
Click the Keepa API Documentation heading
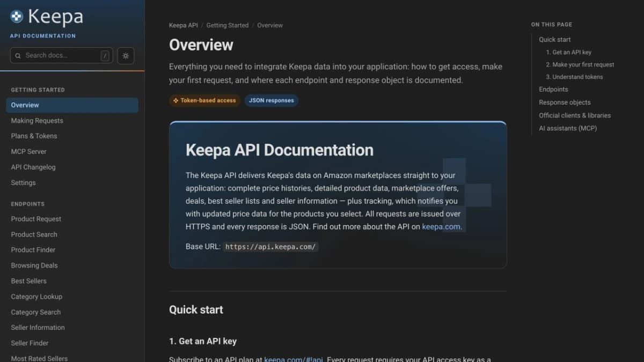click(x=280, y=150)
